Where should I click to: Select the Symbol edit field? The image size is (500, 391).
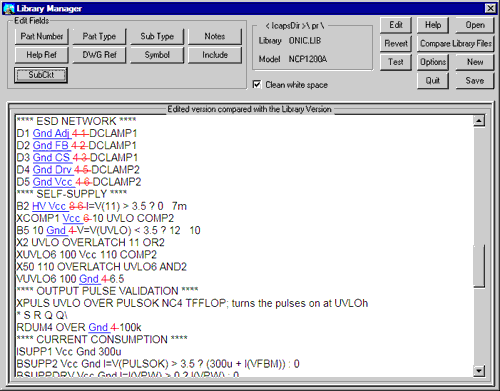pos(157,55)
